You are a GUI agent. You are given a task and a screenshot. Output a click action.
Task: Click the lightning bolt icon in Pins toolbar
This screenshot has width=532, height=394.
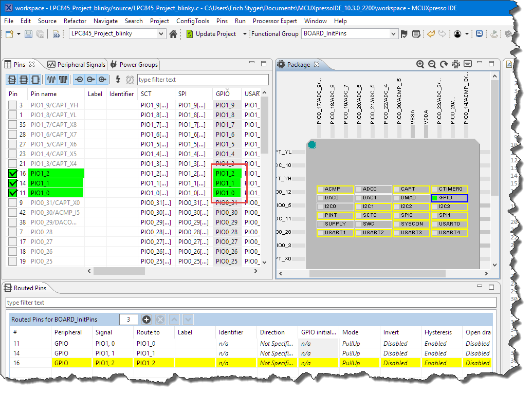118,80
